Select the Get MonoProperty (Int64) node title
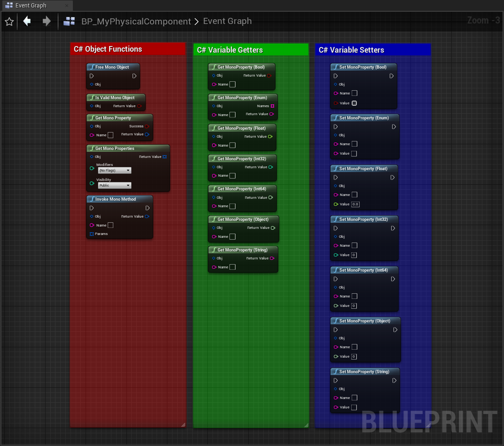This screenshot has height=446, width=504. (242, 189)
